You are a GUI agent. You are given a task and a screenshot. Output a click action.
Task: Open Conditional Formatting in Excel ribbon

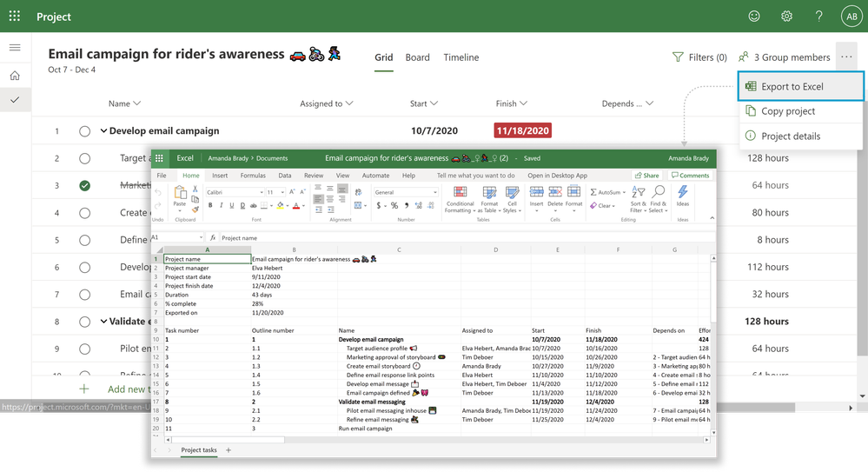460,199
